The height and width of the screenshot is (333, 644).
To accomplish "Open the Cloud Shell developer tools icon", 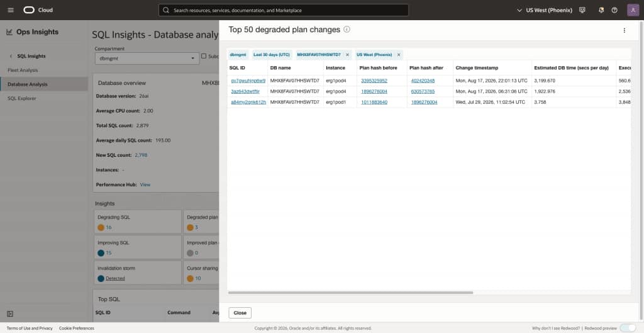I will point(582,10).
